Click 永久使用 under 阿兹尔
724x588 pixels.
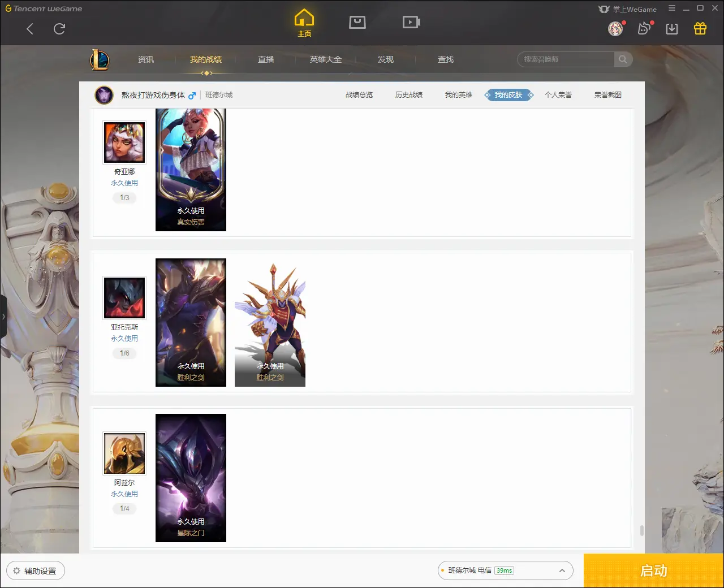pyautogui.click(x=124, y=494)
